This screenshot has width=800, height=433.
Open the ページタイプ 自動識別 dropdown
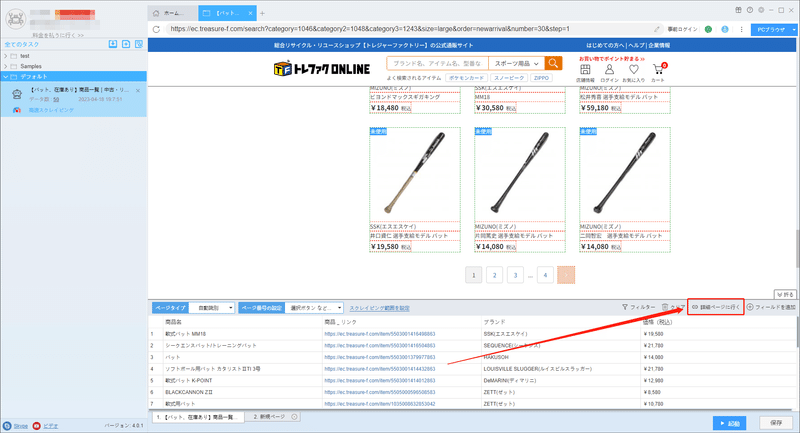[212, 308]
